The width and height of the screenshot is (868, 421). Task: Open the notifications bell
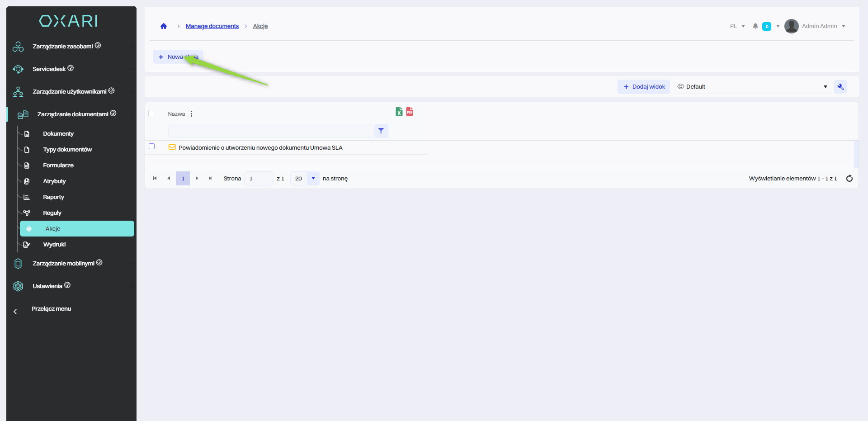755,26
